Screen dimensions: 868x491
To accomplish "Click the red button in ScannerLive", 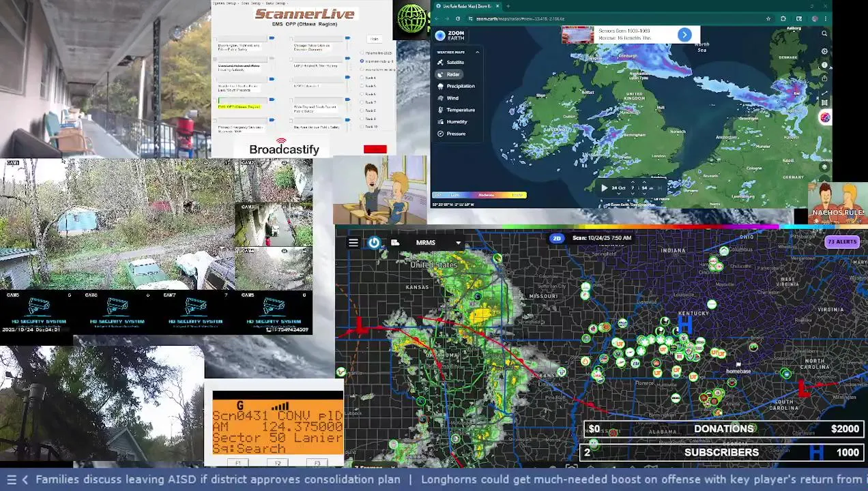I will [375, 149].
